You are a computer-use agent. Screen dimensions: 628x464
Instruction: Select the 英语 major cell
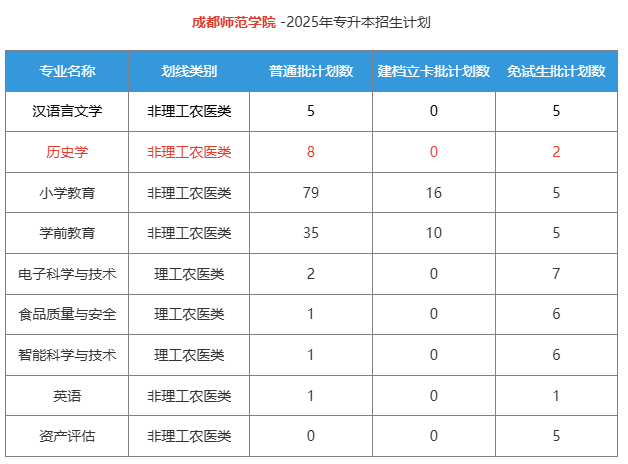tap(67, 396)
